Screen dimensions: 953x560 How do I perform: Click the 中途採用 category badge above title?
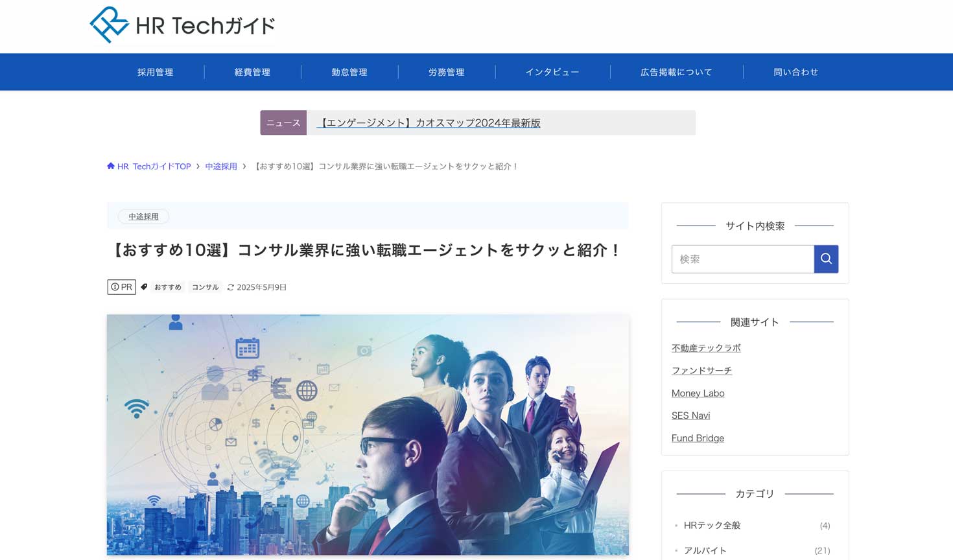point(143,216)
